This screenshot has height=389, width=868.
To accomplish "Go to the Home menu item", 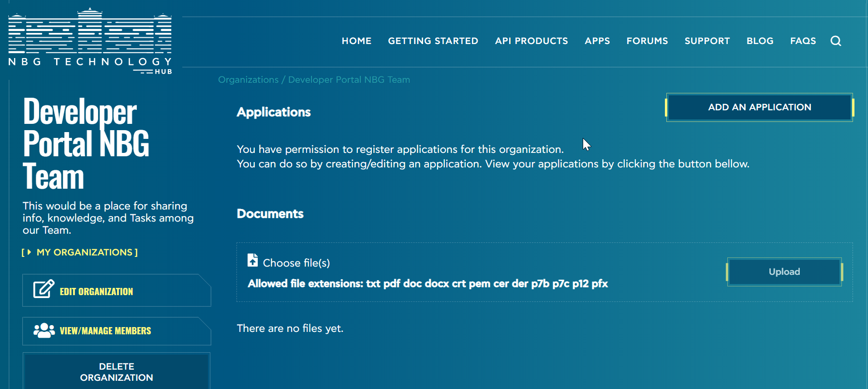I will pyautogui.click(x=356, y=41).
